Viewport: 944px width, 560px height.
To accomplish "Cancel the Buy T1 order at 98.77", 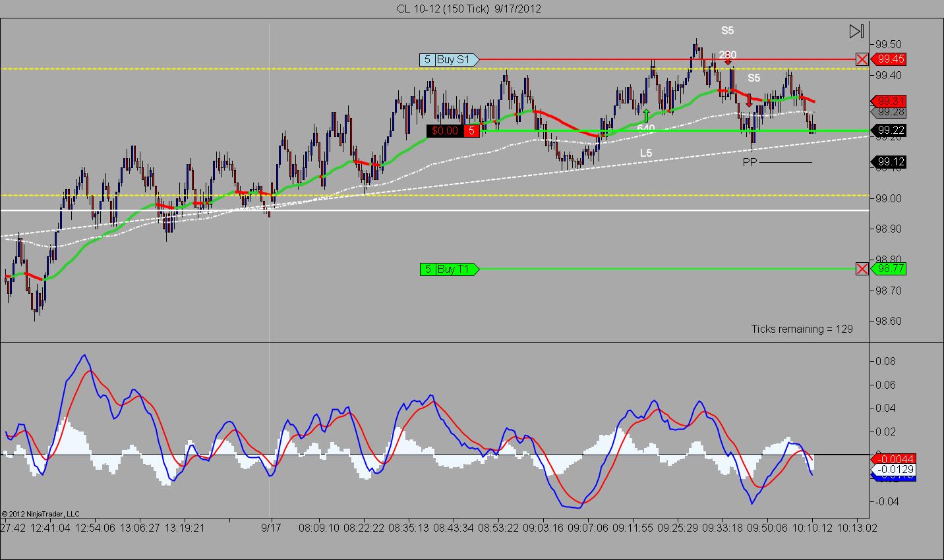I will [862, 269].
